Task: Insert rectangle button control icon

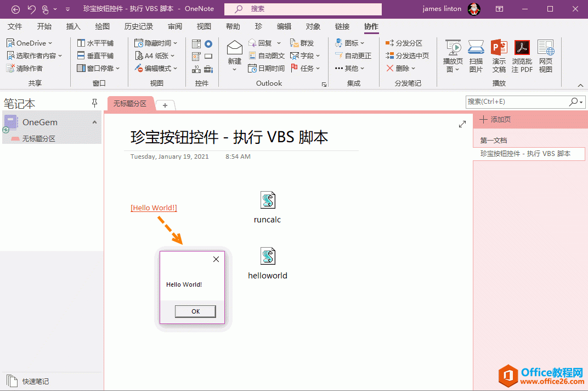Action: coord(208,57)
